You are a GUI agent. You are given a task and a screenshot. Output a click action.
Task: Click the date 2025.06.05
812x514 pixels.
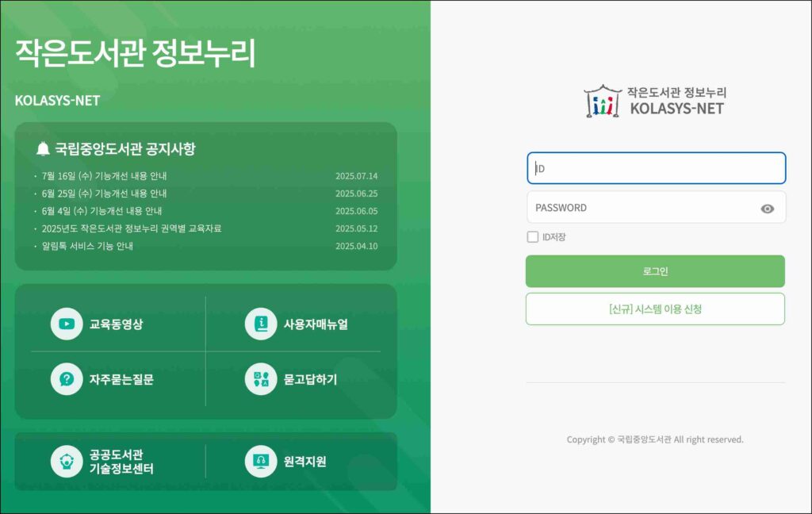pos(356,211)
